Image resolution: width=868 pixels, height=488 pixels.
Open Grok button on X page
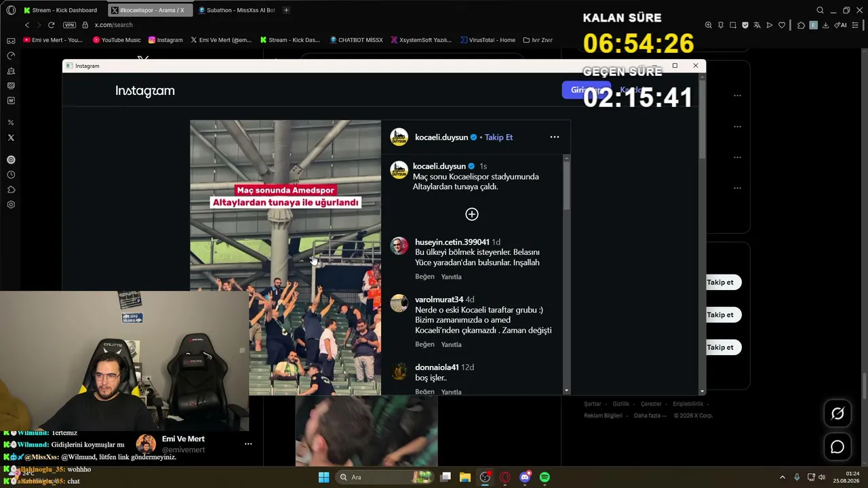point(837,413)
